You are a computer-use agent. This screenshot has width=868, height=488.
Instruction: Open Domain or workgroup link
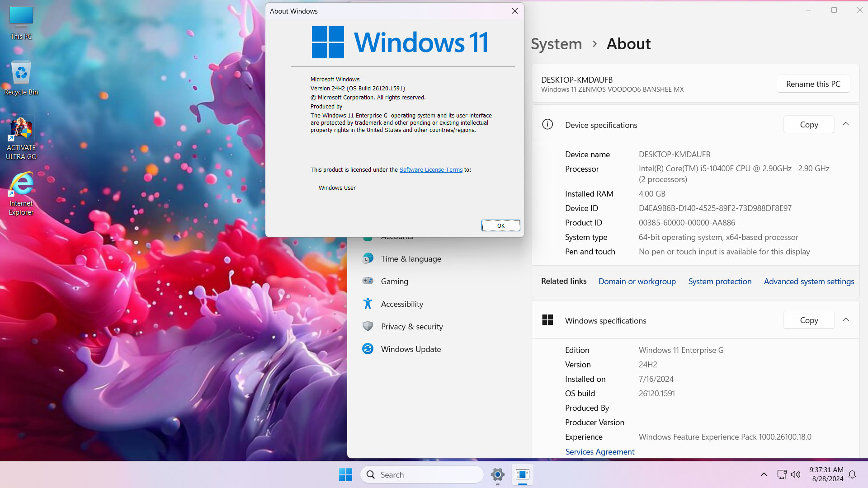coord(637,282)
